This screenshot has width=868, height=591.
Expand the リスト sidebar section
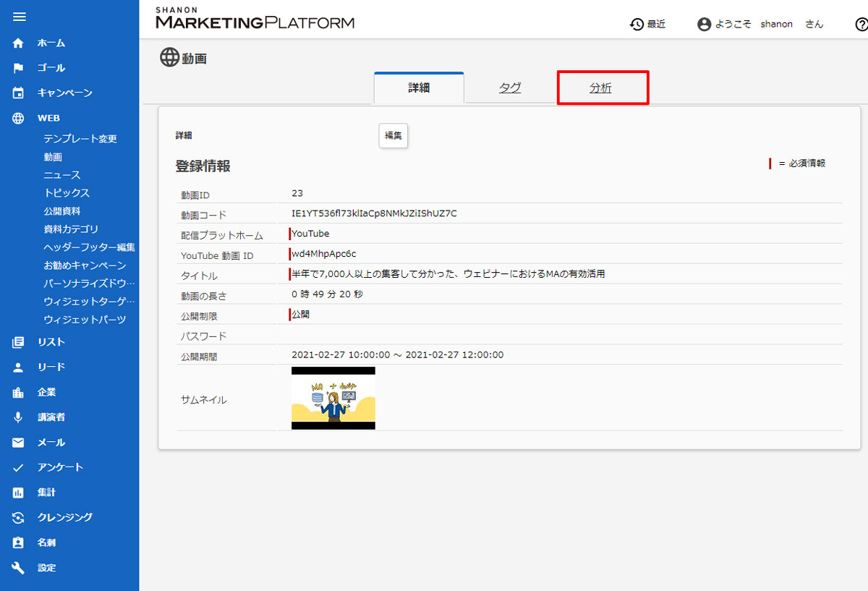point(51,342)
